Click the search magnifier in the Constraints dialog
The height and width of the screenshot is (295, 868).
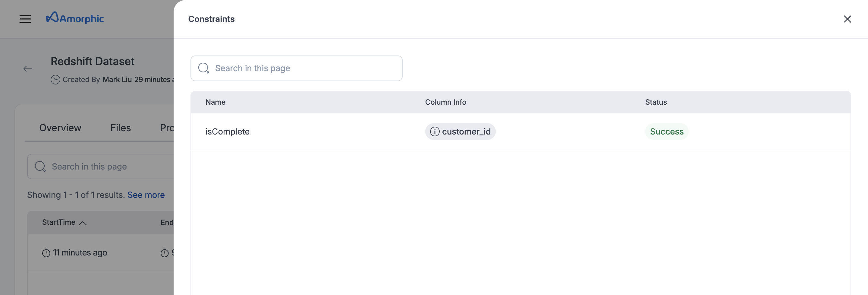pos(204,68)
